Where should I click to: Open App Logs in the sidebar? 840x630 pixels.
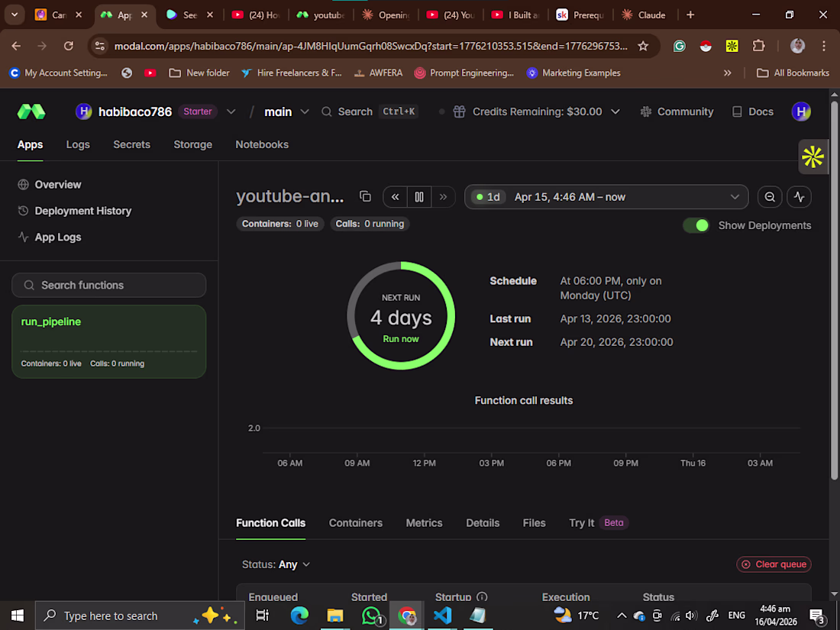[50, 237]
